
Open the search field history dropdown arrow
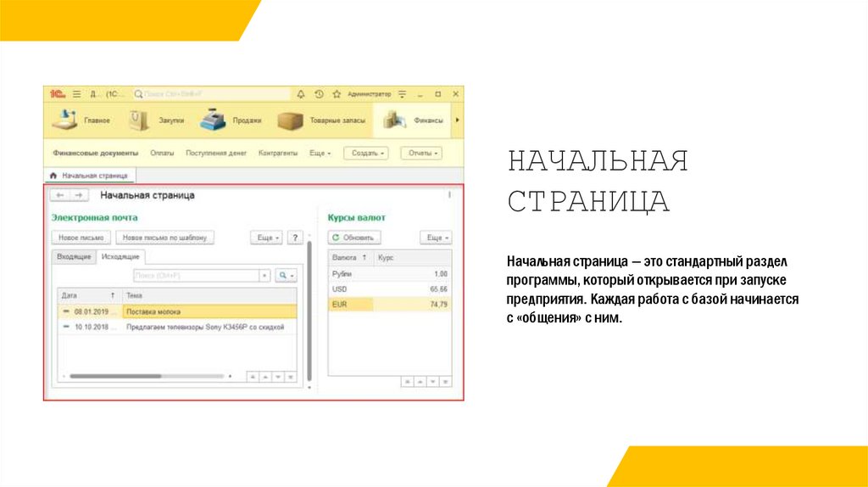264,276
